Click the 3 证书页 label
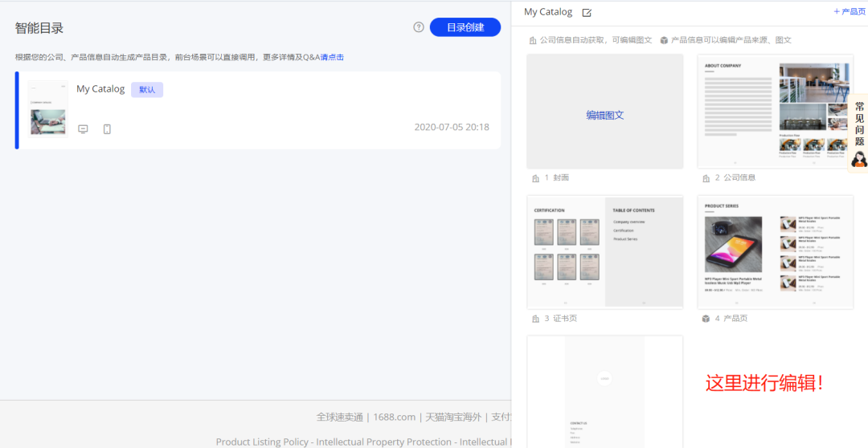The width and height of the screenshot is (868, 448). 561,319
